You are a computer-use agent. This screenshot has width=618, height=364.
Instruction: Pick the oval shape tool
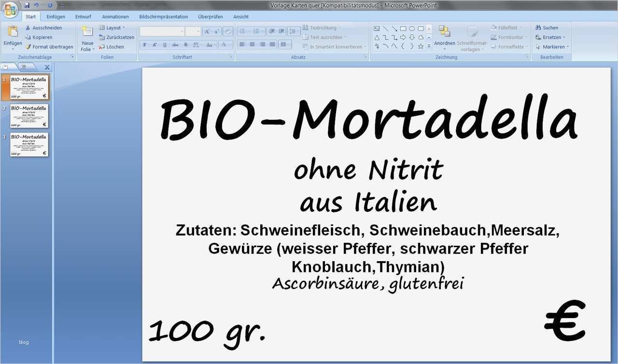pos(412,28)
